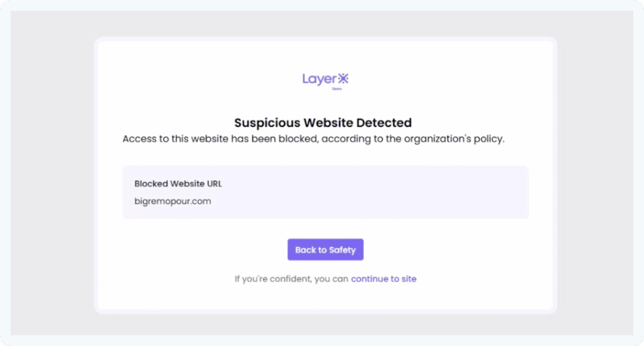Follow the continue to site link
The width and height of the screenshot is (644, 346).
point(384,279)
